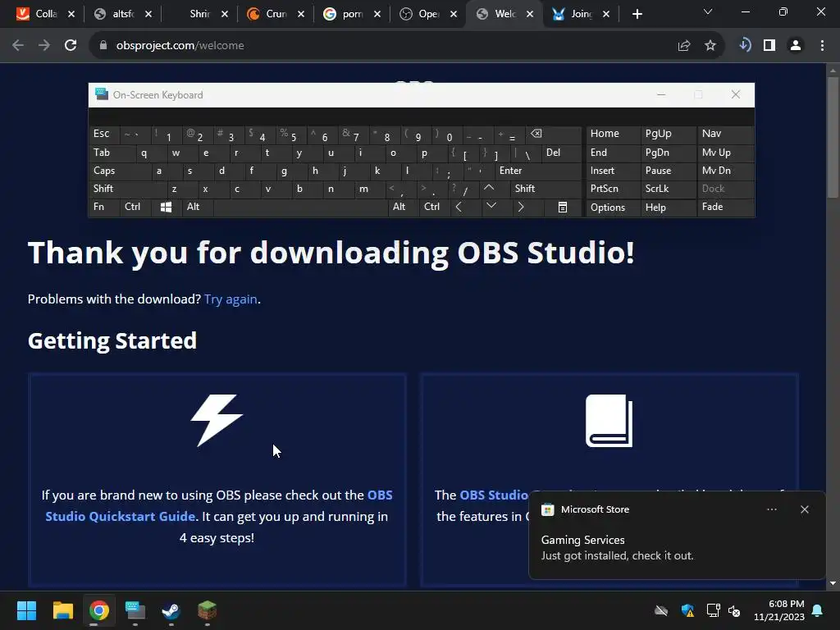Click the browser back arrow
Image resolution: width=840 pixels, height=630 pixels.
point(18,46)
